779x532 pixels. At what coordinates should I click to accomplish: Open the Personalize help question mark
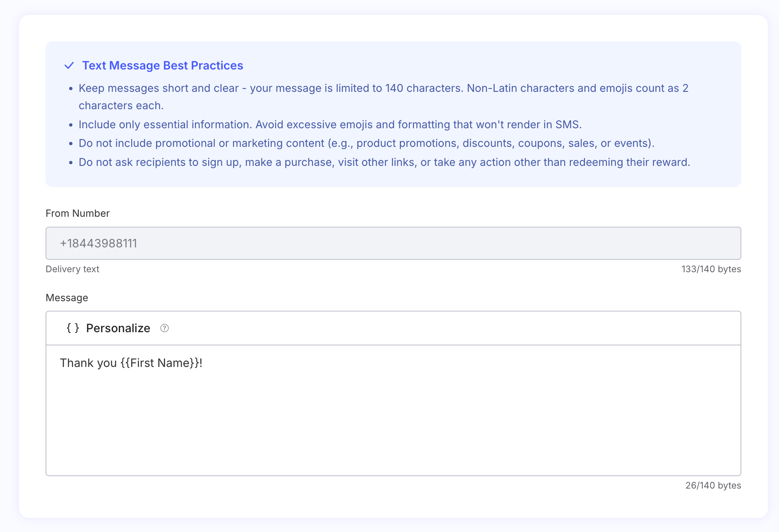tap(164, 328)
